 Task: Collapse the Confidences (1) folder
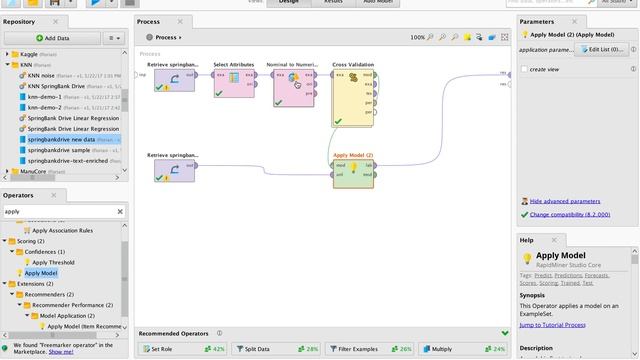point(12,251)
